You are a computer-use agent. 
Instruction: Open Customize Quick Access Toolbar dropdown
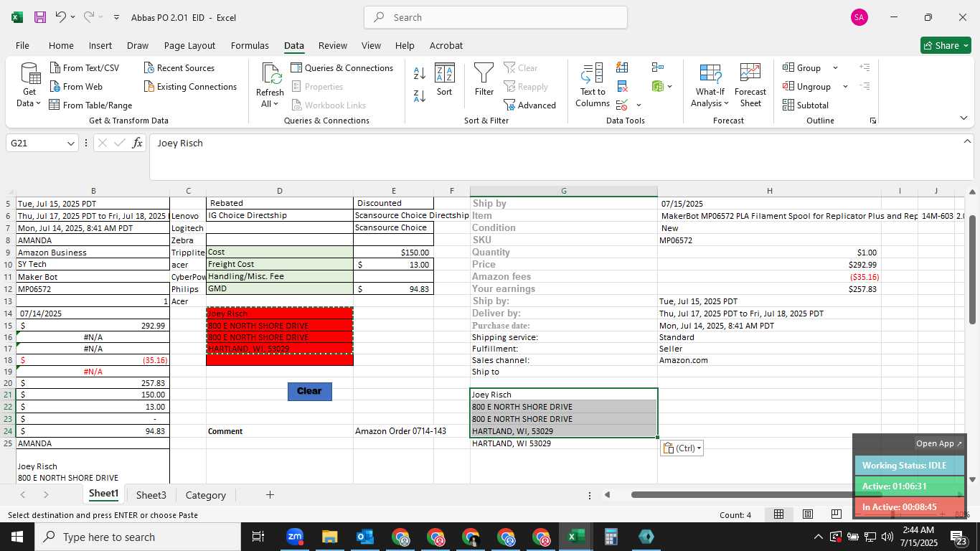click(x=116, y=17)
